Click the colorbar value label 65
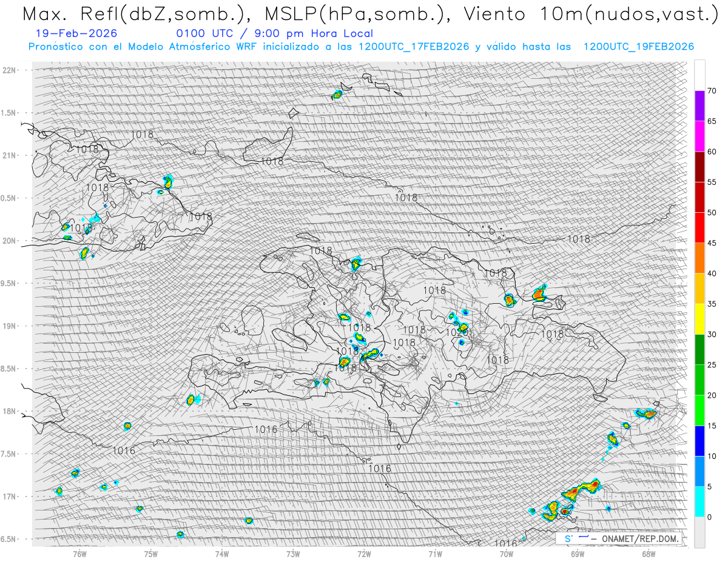Image resolution: width=728 pixels, height=562 pixels. pos(712,121)
